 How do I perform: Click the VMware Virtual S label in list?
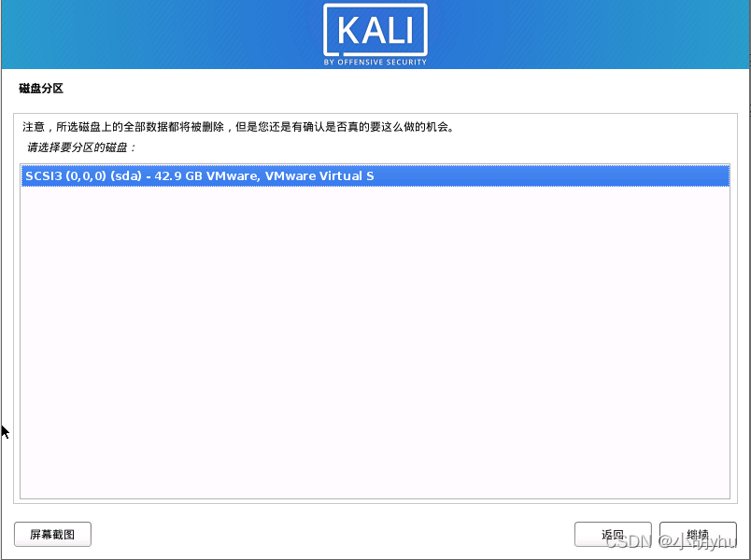319,175
